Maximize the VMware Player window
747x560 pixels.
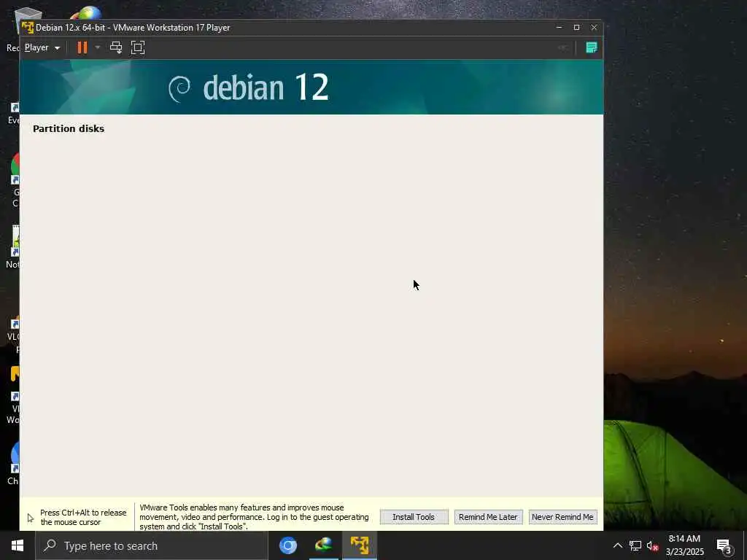pyautogui.click(x=576, y=27)
